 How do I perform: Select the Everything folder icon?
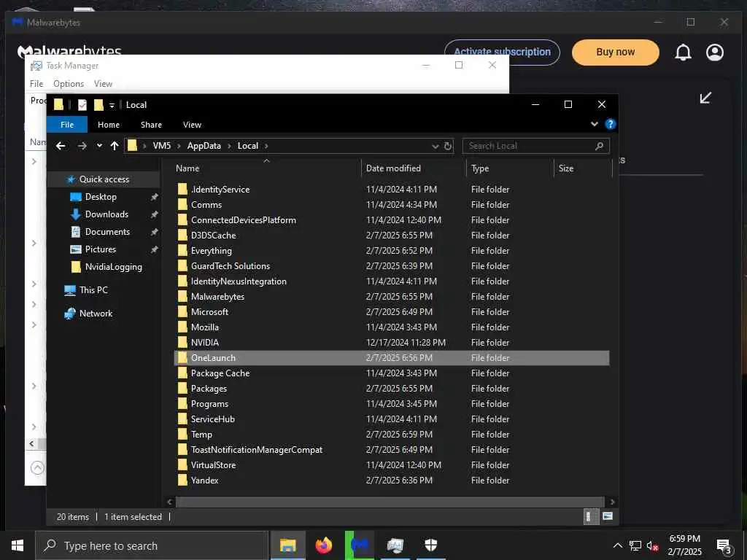(x=182, y=251)
